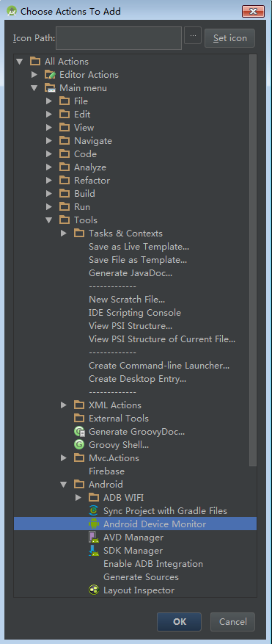The image size is (272, 644).
Task: Click the External Tools folder icon
Action: [x=79, y=418]
